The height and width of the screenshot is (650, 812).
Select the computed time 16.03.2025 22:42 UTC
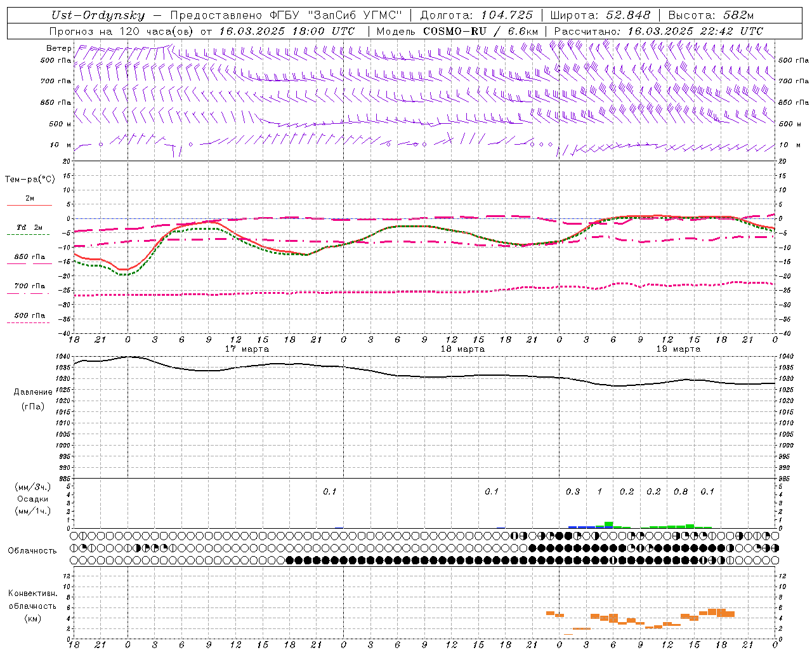[x=695, y=30]
